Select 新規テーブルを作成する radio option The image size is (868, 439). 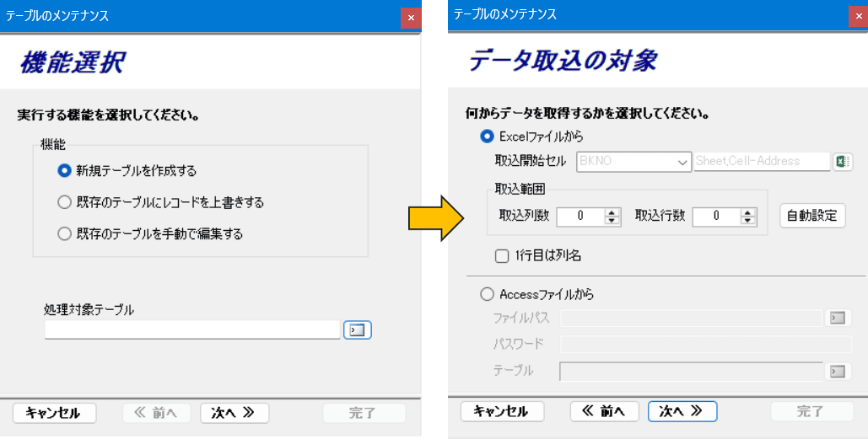[x=64, y=171]
